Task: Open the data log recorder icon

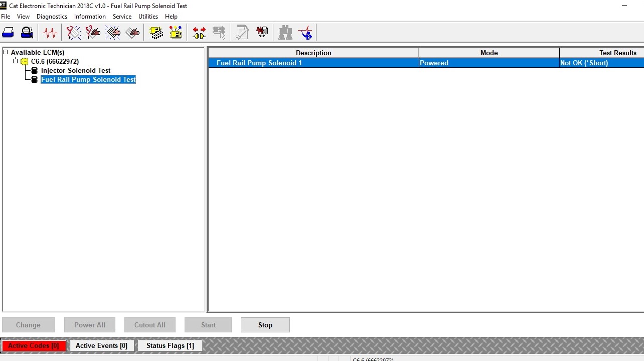Action: (262, 33)
